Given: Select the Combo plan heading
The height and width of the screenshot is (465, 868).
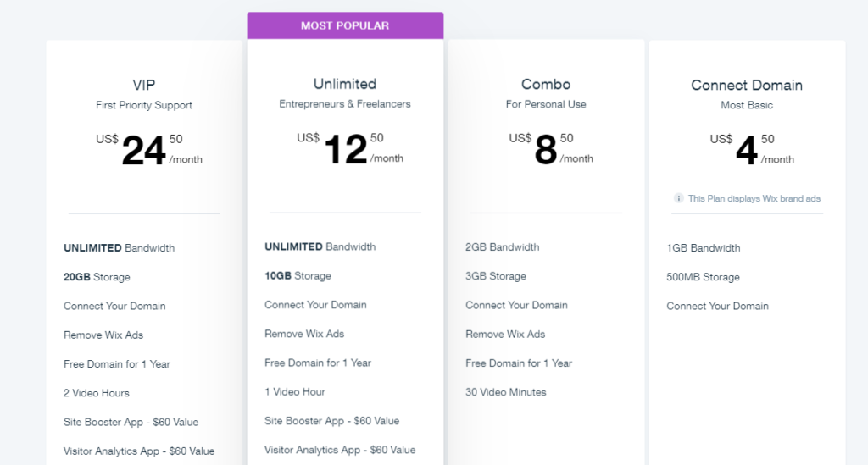Looking at the screenshot, I should click(546, 84).
